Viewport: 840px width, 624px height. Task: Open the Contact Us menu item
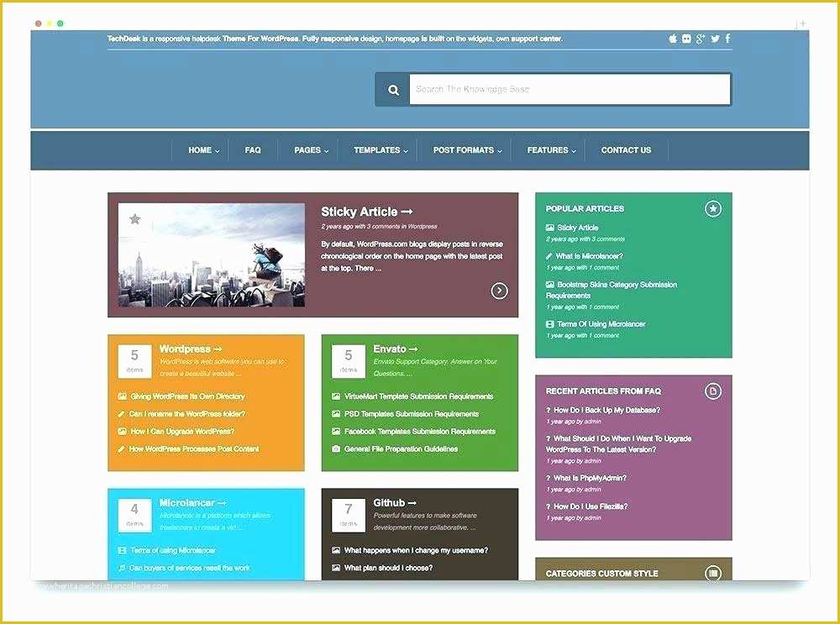click(x=626, y=150)
